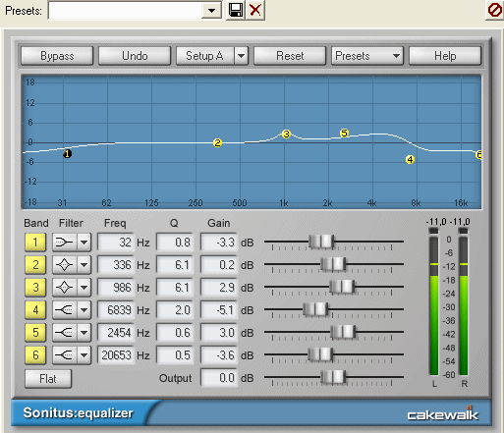Select the band 4 node on graph
504x433 pixels.
click(x=410, y=160)
